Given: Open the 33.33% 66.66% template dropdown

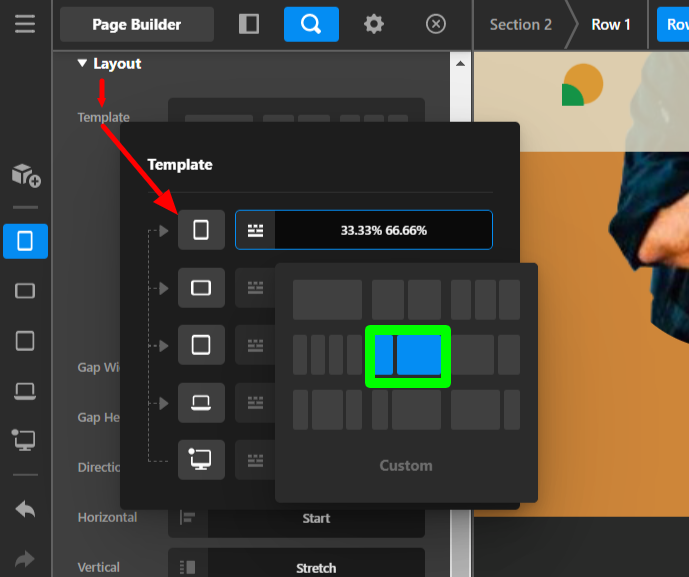Looking at the screenshot, I should tap(364, 230).
